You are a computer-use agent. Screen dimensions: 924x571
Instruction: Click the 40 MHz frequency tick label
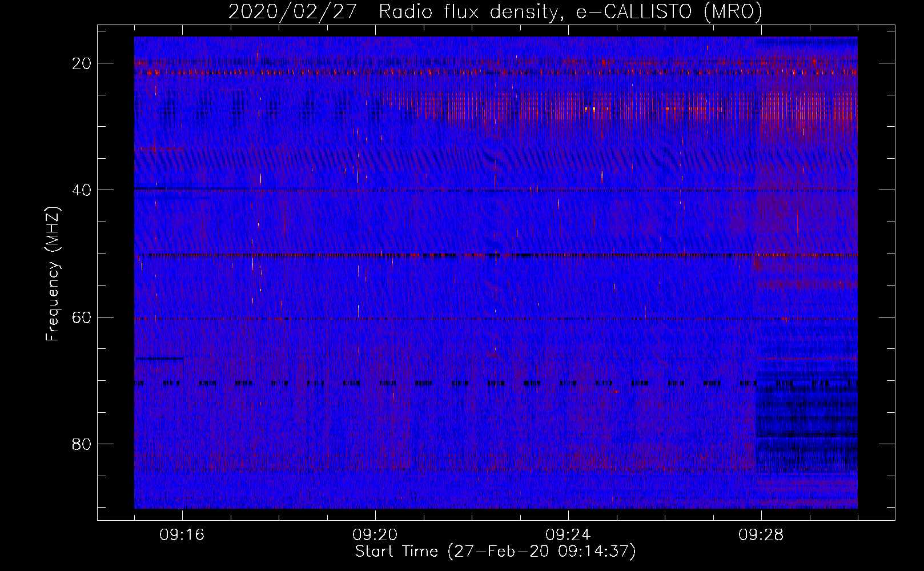click(x=82, y=190)
